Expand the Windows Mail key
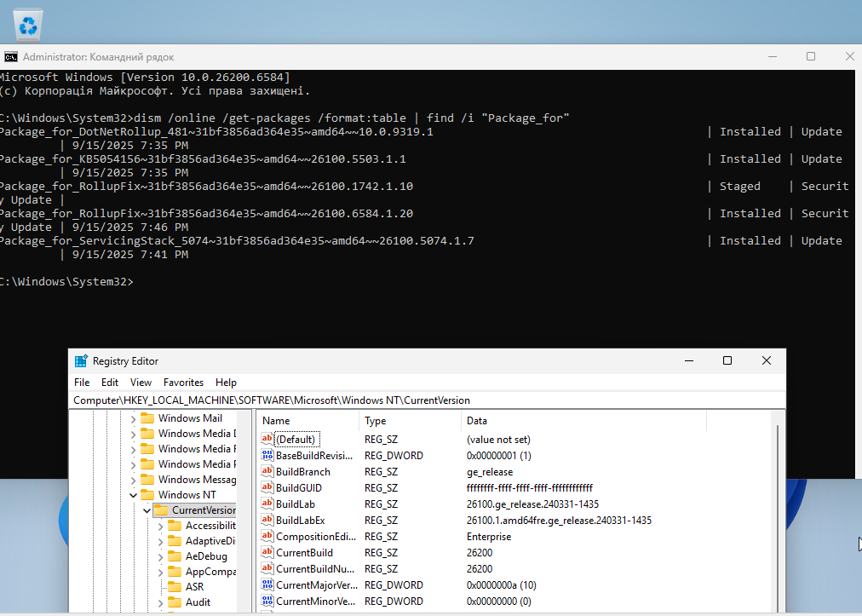This screenshot has width=862, height=616. (134, 418)
